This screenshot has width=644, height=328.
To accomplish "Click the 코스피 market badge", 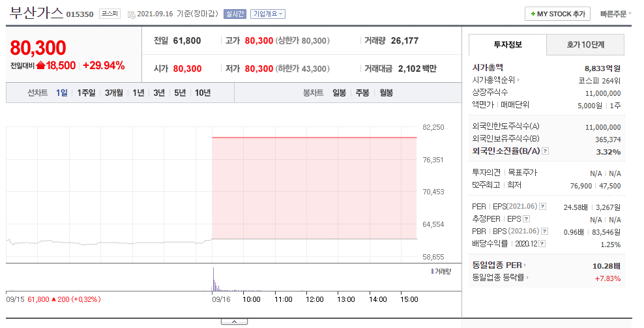I will (x=110, y=14).
